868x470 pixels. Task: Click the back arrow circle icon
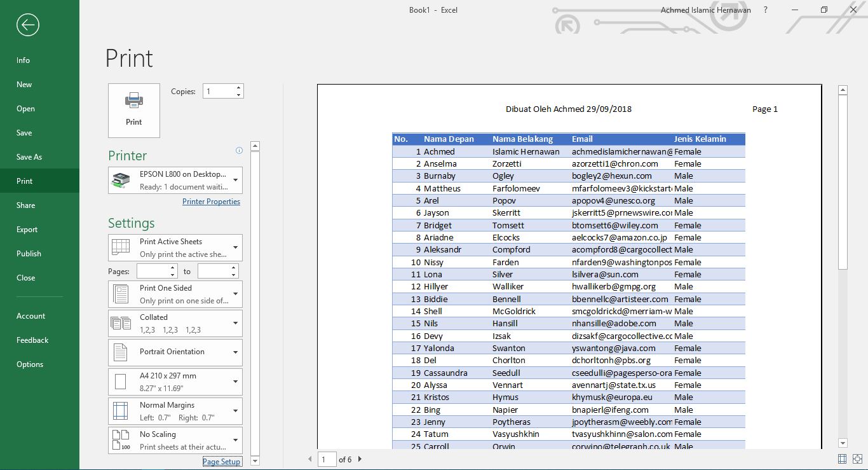pyautogui.click(x=28, y=25)
